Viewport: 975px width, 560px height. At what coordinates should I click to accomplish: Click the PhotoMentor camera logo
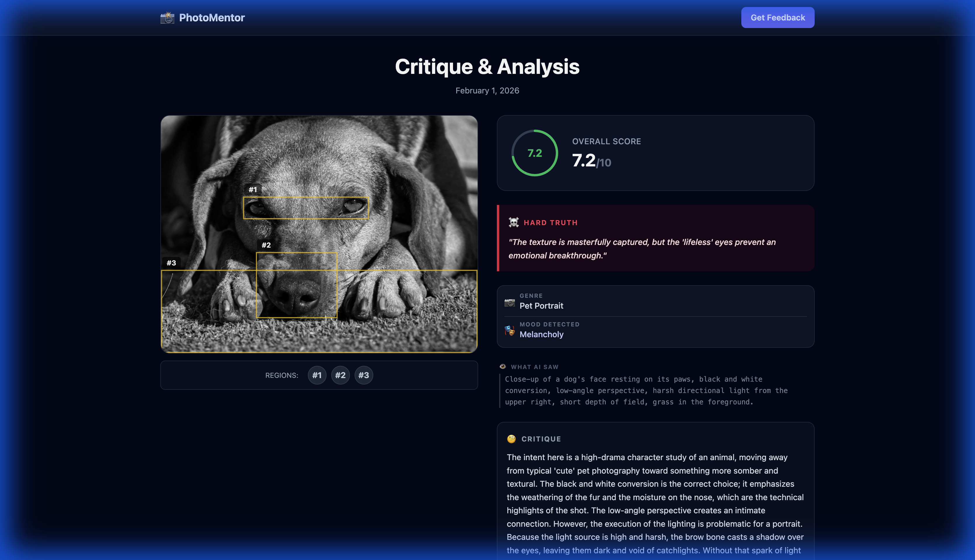point(167,17)
